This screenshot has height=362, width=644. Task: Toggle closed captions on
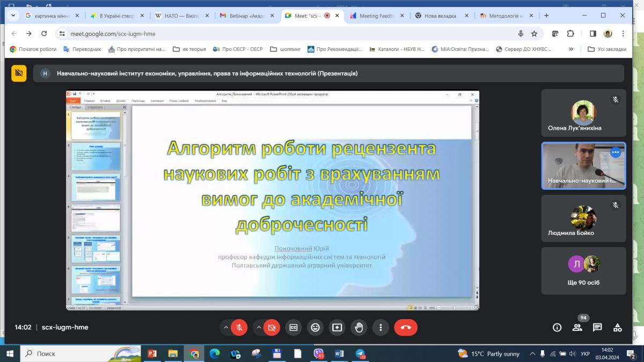tap(293, 327)
